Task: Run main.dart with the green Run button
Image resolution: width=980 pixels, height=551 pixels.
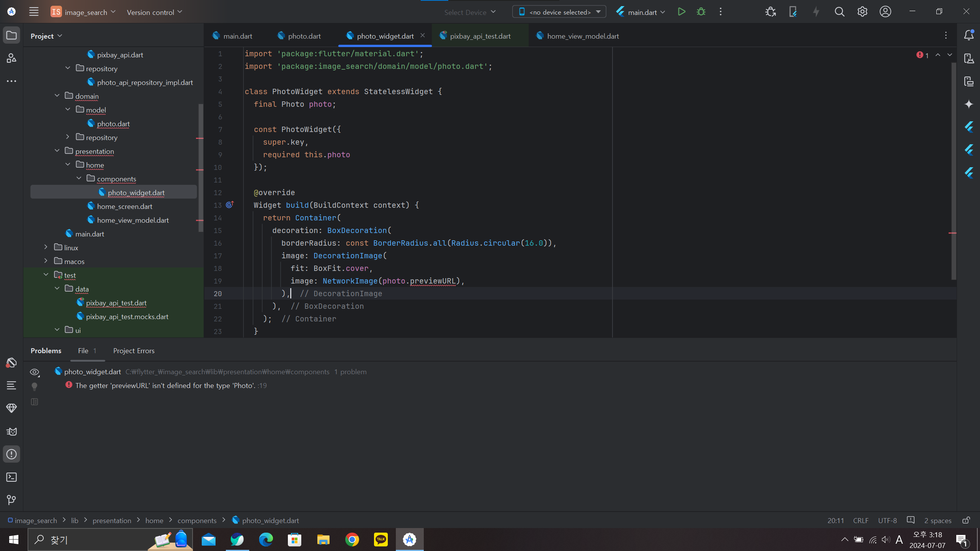Action: (x=681, y=12)
